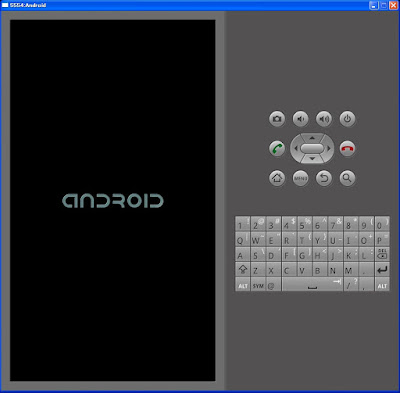Raise volume with the volume up button
This screenshot has height=393, width=400.
tap(324, 119)
